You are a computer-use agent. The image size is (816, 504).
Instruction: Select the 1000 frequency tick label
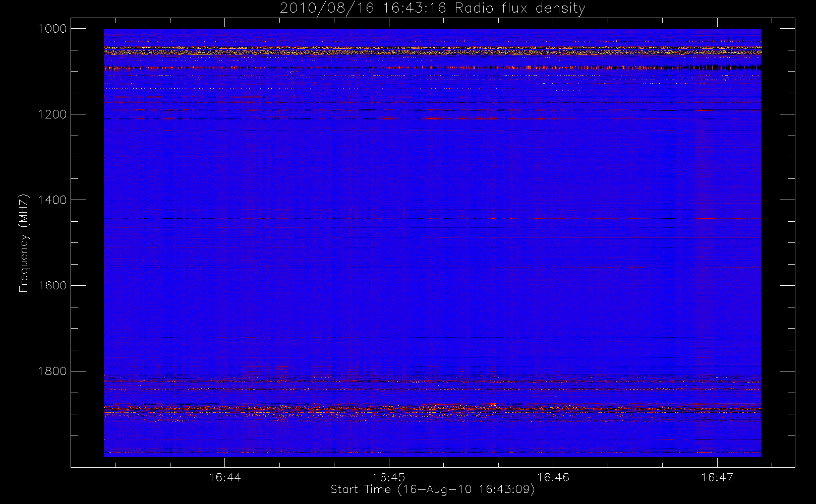point(52,29)
